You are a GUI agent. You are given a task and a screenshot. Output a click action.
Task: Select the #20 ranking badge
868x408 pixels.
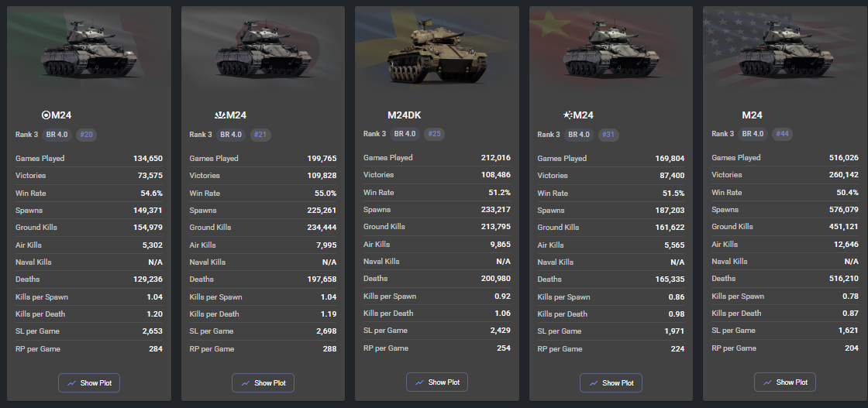pos(86,135)
